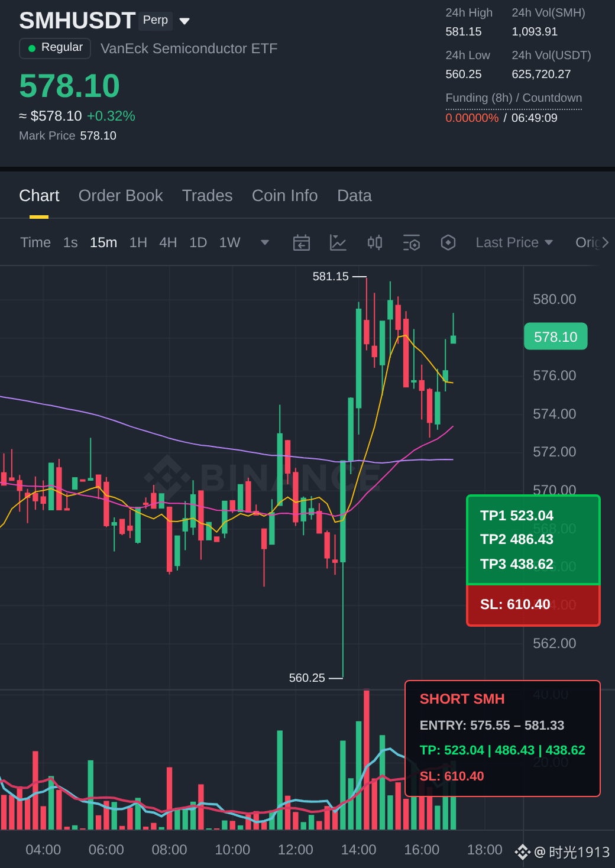This screenshot has width=615, height=868.
Task: Switch to the Chart tab
Action: [39, 196]
